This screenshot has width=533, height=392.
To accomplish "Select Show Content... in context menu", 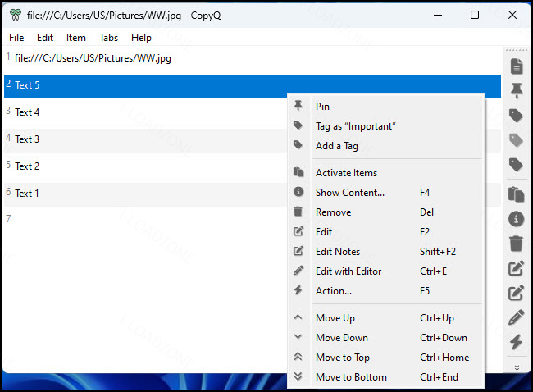I will click(x=385, y=193).
